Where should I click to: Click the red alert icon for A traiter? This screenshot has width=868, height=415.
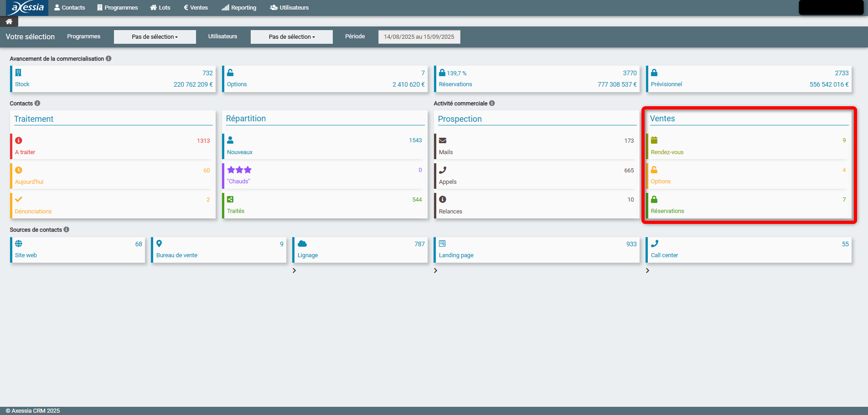coord(19,140)
